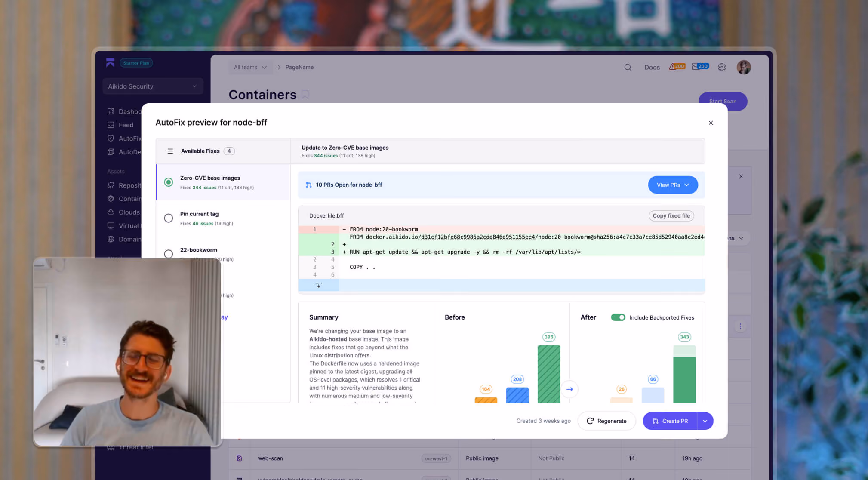Go to Clouds in the sidebar
The height and width of the screenshot is (480, 868).
click(x=129, y=212)
